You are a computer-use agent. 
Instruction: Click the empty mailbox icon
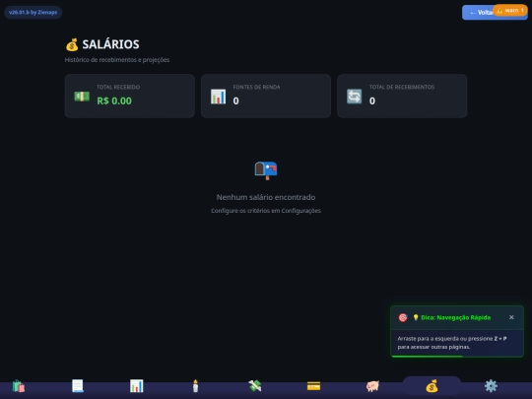pos(266,170)
